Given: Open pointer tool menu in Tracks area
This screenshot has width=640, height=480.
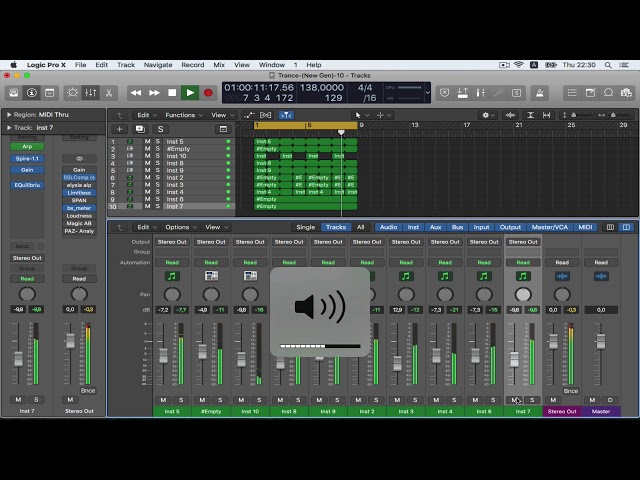Looking at the screenshot, I should coord(361,116).
